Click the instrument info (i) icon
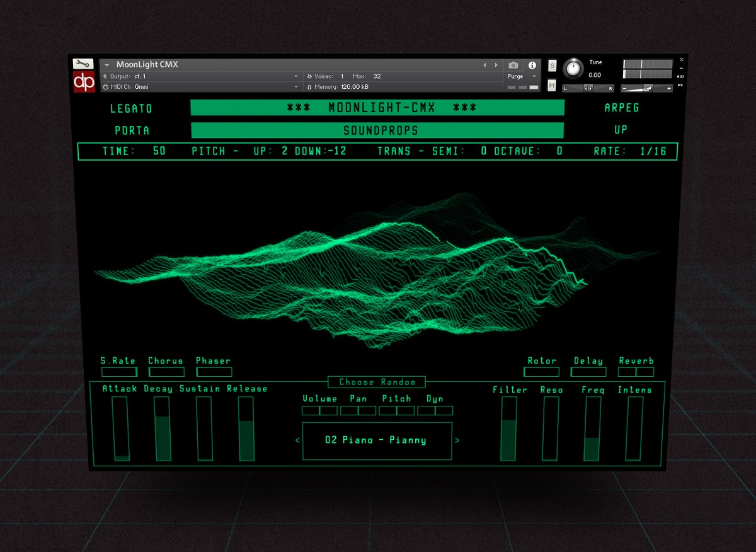This screenshot has width=756, height=552. (532, 65)
